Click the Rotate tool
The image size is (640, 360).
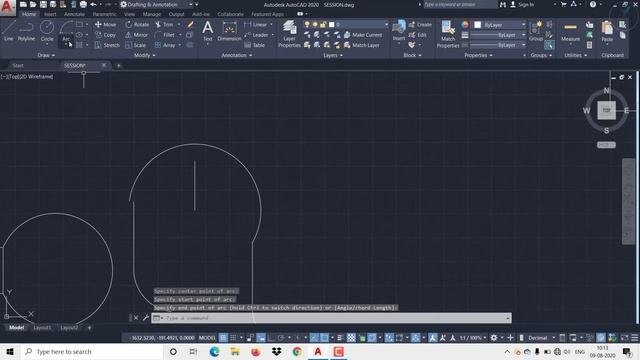pyautogui.click(x=137, y=24)
